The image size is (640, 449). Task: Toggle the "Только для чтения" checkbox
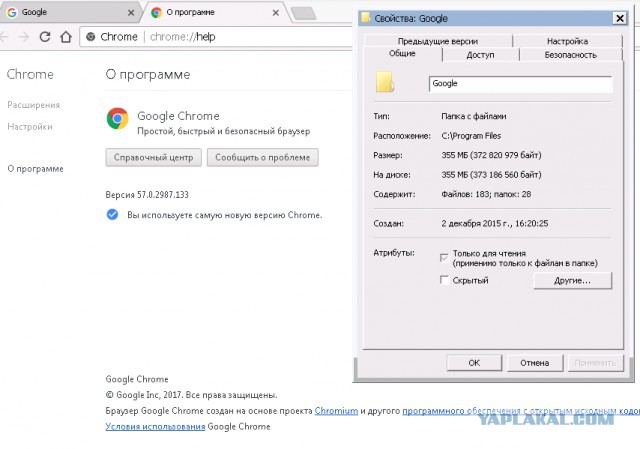coord(444,258)
